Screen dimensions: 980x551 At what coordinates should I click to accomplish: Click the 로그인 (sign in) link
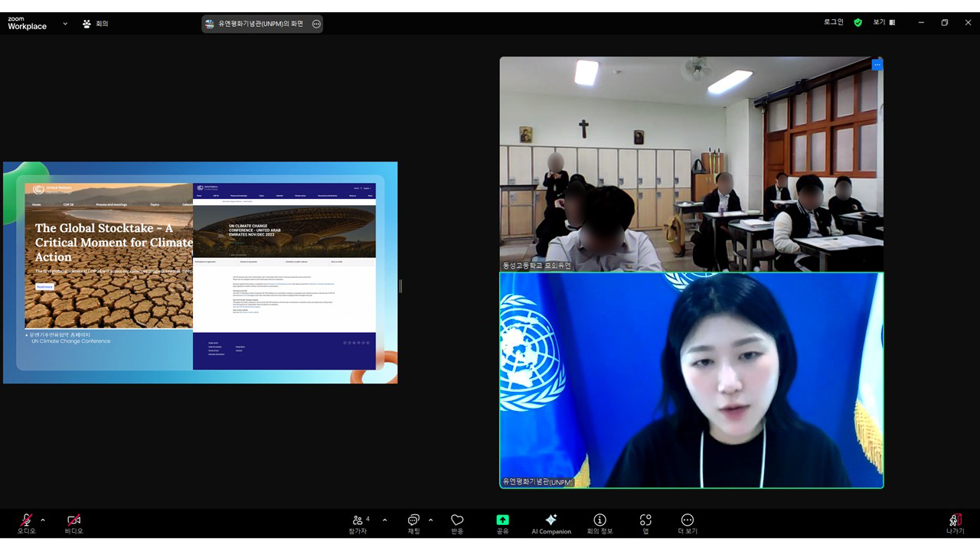point(833,22)
